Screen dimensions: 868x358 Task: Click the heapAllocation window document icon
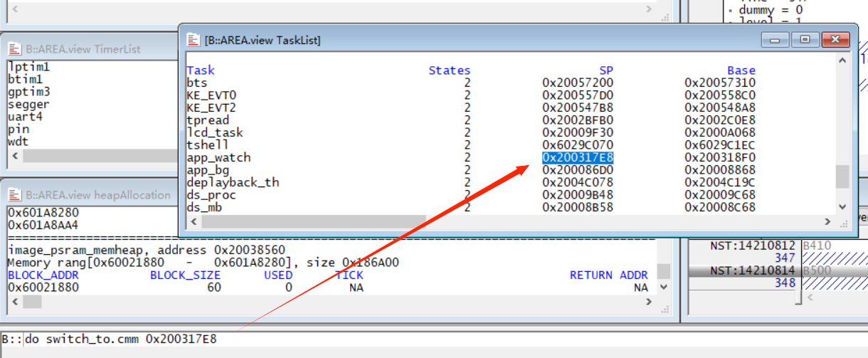(x=15, y=195)
